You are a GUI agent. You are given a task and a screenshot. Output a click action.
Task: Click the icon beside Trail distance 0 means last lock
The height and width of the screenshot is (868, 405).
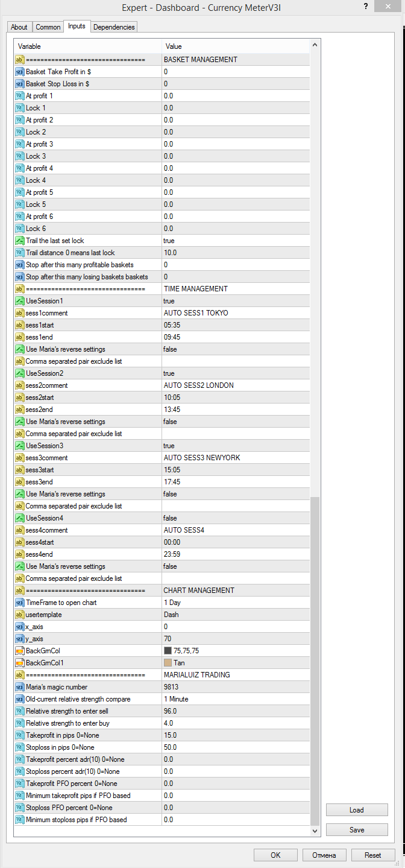pyautogui.click(x=19, y=253)
